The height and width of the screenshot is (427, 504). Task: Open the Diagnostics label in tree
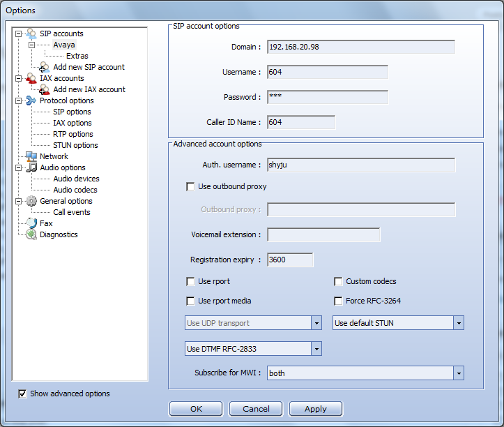click(59, 234)
